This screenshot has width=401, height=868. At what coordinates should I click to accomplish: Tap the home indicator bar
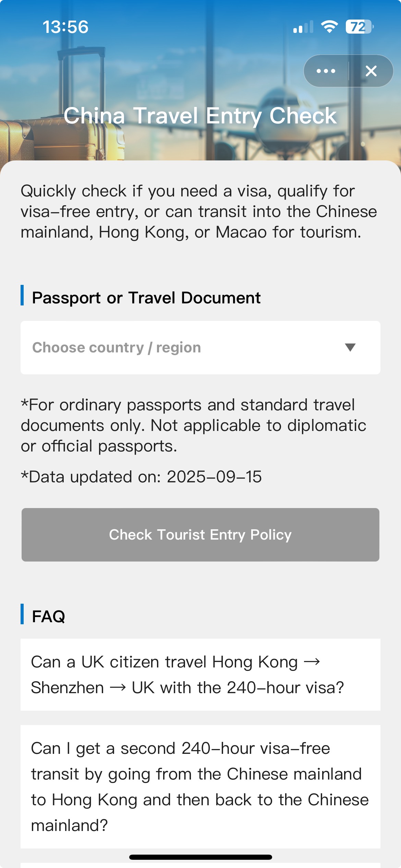(x=200, y=857)
